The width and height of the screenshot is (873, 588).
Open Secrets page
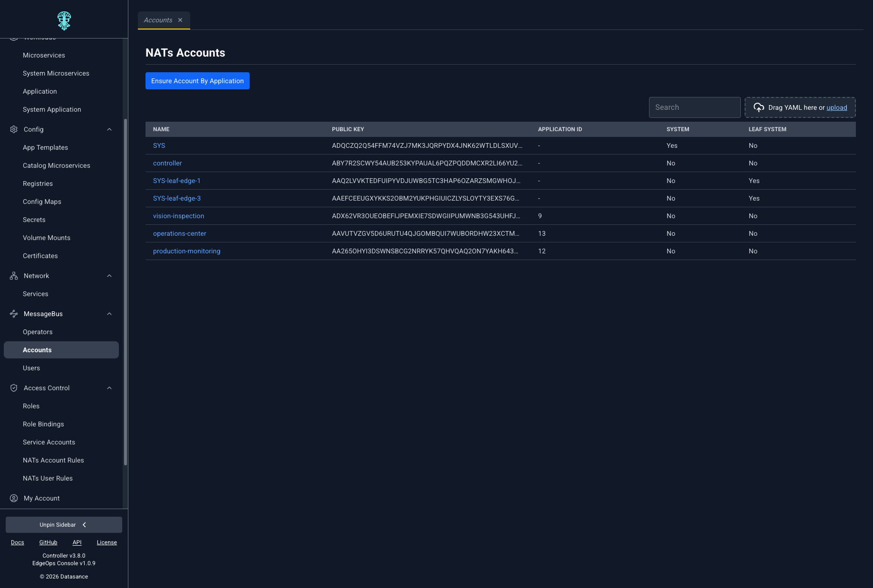coord(34,220)
